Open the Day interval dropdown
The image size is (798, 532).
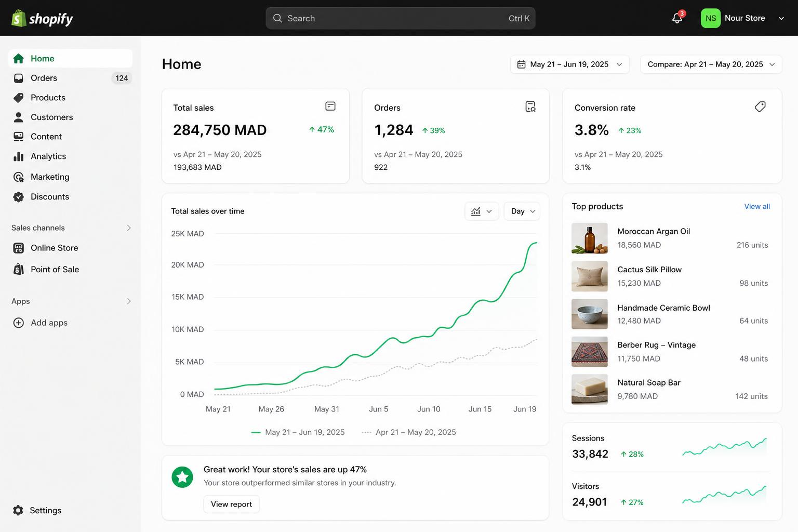coord(522,211)
